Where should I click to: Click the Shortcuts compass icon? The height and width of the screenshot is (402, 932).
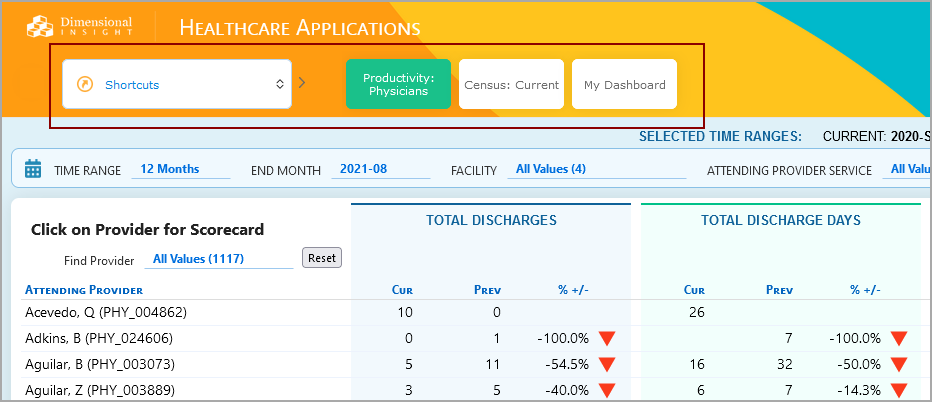[85, 85]
